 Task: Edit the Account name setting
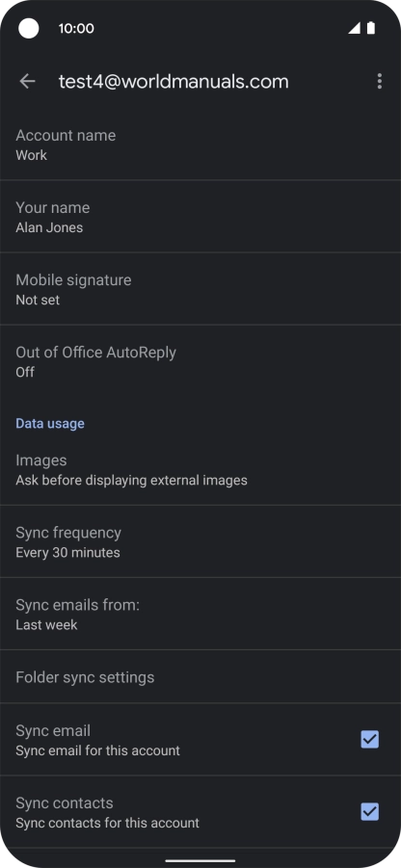coord(200,145)
